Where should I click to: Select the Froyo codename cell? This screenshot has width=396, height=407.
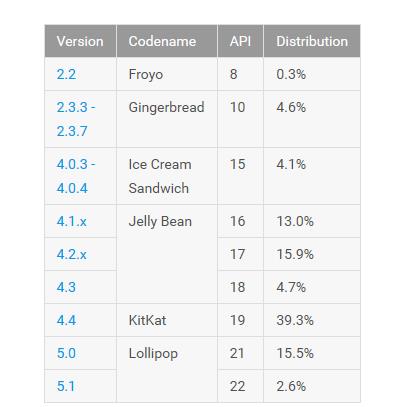point(167,74)
